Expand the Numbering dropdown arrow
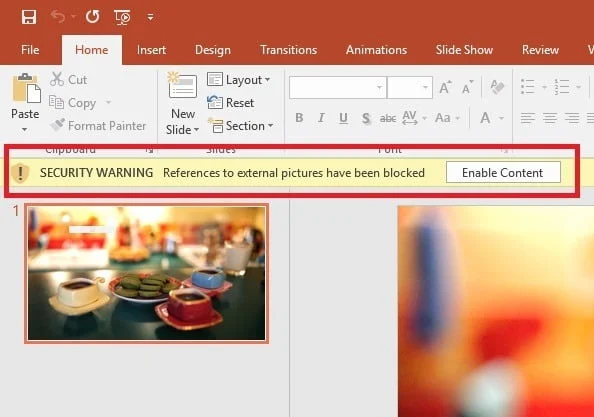 click(x=578, y=87)
